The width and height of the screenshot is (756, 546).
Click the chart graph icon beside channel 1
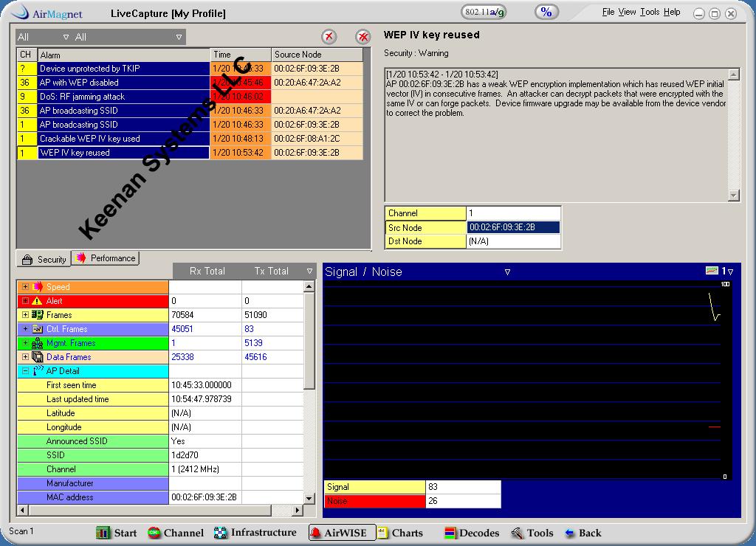point(712,271)
